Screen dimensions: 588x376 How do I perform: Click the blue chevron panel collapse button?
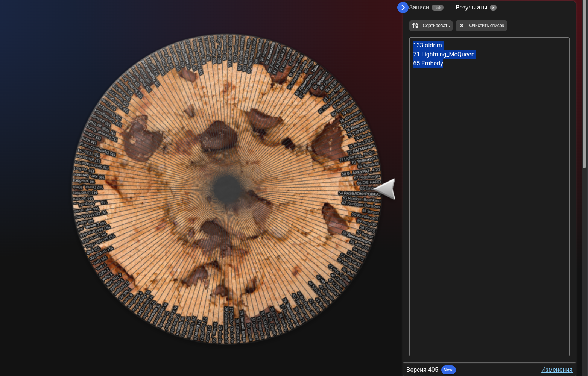[x=403, y=8]
